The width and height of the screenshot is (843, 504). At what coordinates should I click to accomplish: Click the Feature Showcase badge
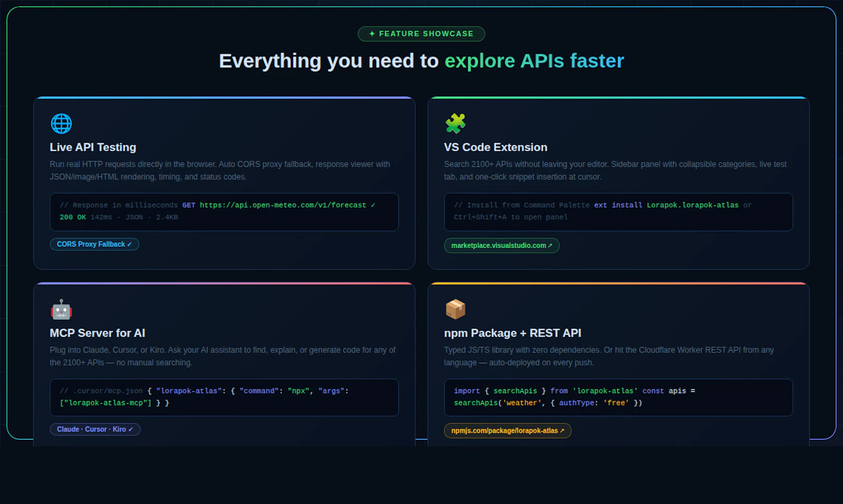(x=421, y=34)
